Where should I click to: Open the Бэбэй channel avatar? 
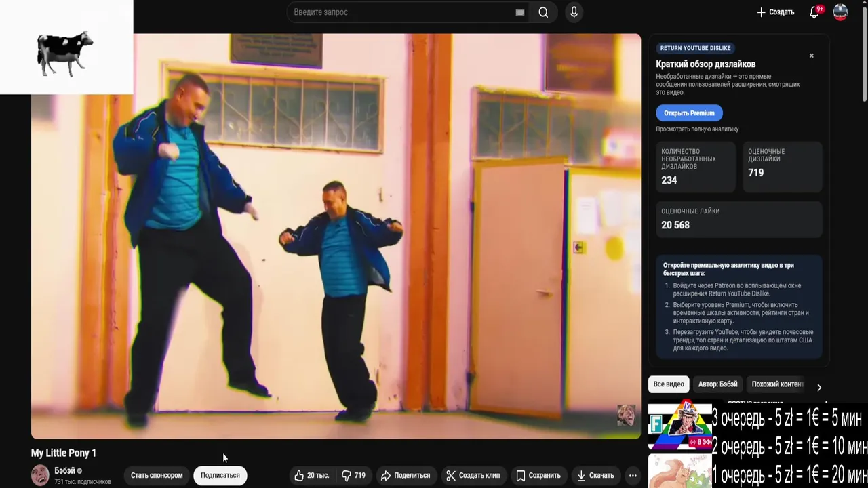click(x=40, y=475)
